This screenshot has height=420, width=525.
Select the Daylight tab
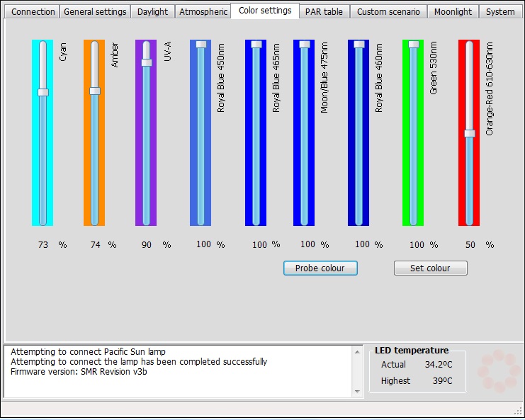point(152,12)
